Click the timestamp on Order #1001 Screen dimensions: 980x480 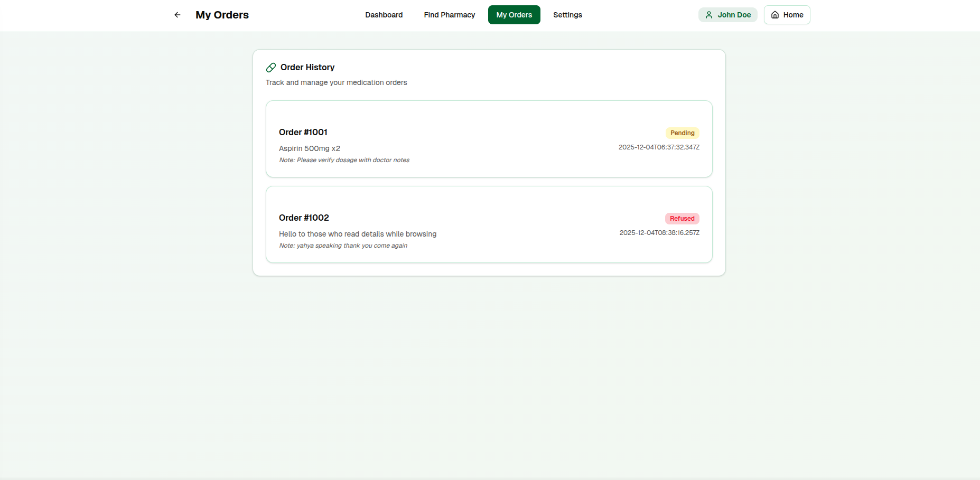click(x=659, y=147)
